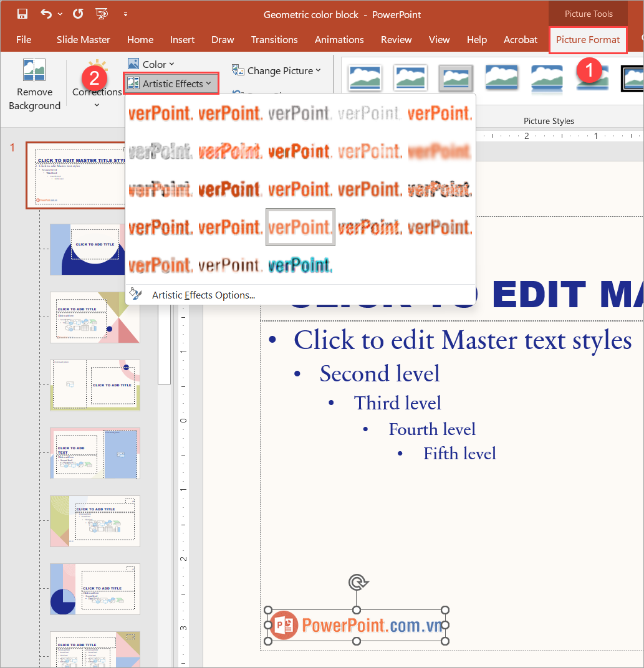Open the Help tab
This screenshot has height=668, width=644.
click(476, 40)
